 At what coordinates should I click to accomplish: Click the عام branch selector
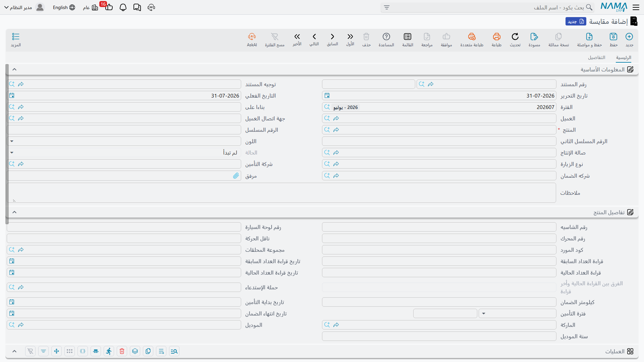tap(91, 7)
